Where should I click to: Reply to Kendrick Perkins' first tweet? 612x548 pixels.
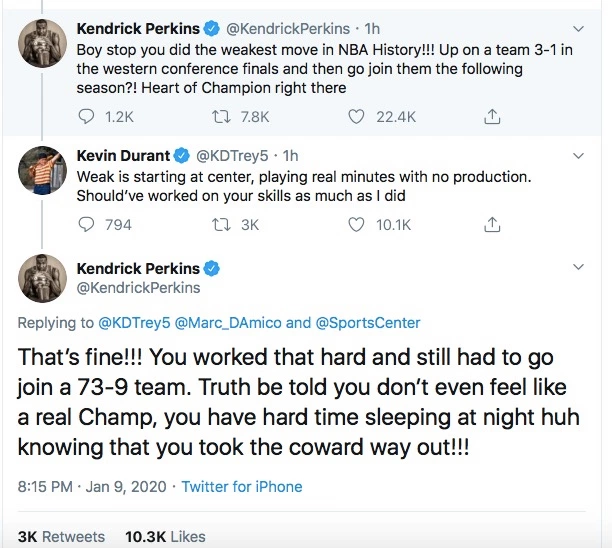pos(86,117)
